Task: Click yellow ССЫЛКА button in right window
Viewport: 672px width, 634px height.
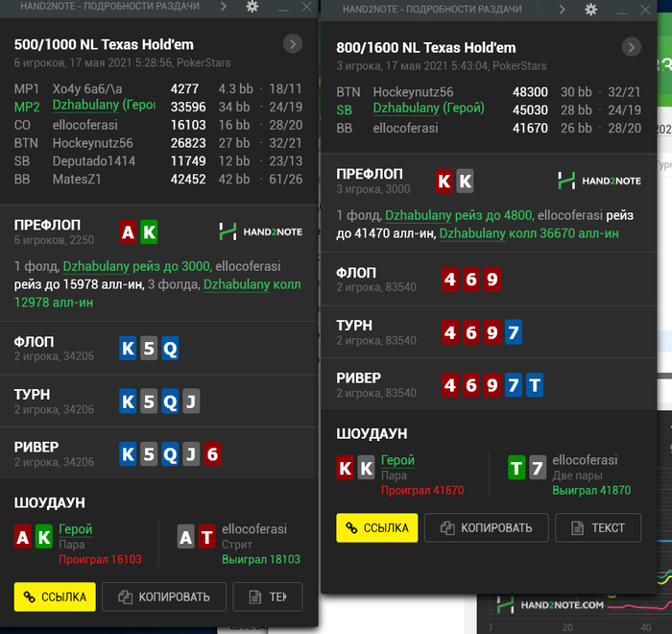Action: [376, 527]
